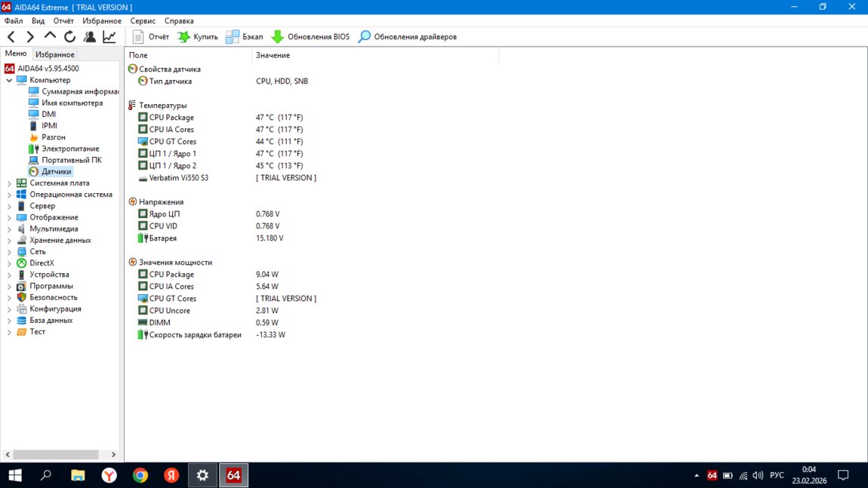The width and height of the screenshot is (868, 488).
Task: Select Электропитание in the tree
Action: 70,149
